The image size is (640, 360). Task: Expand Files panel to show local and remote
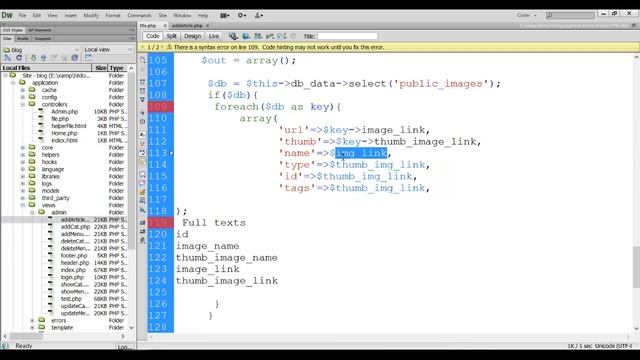[88, 58]
